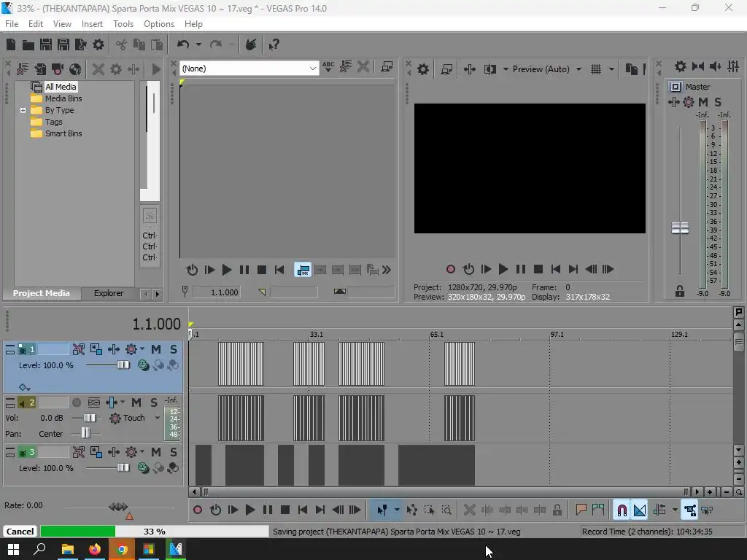Mute video track 3
Viewport: 747px width, 560px height.
click(x=156, y=452)
